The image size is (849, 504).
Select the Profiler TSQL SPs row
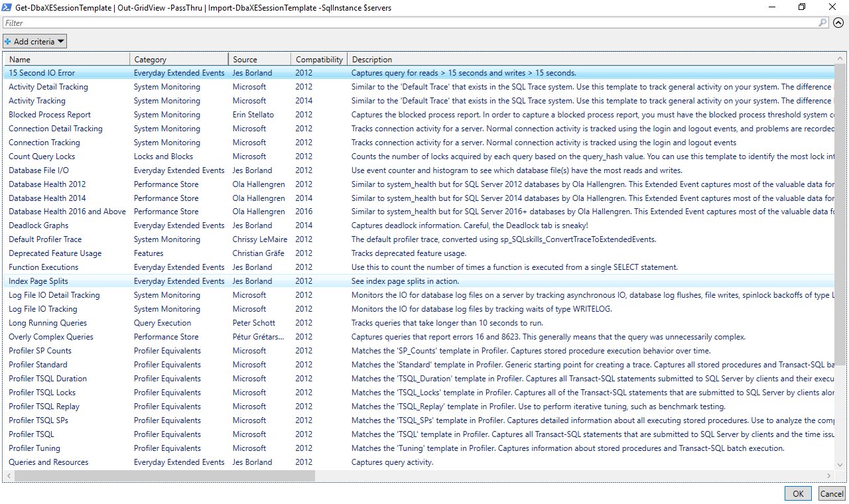[419, 420]
